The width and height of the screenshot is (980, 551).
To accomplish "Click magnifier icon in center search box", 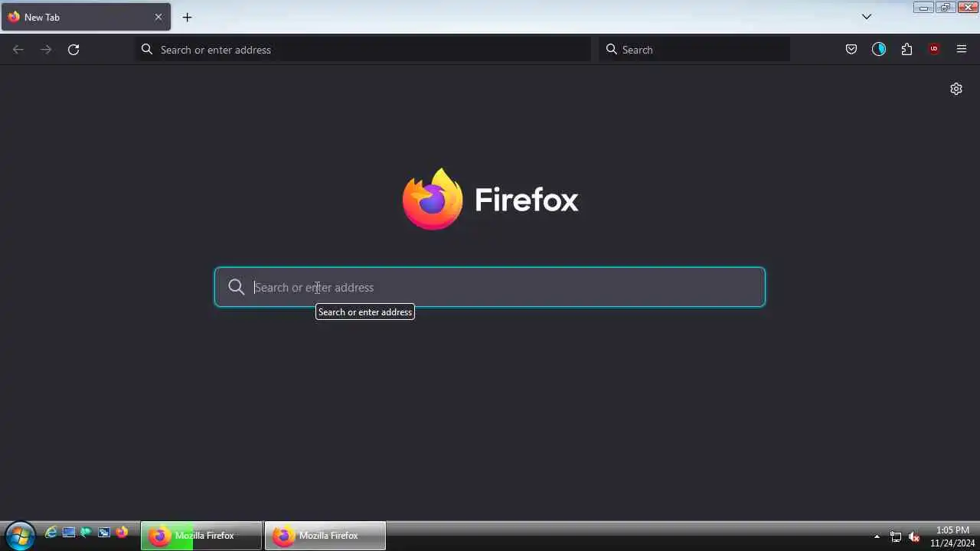I will coord(237,287).
